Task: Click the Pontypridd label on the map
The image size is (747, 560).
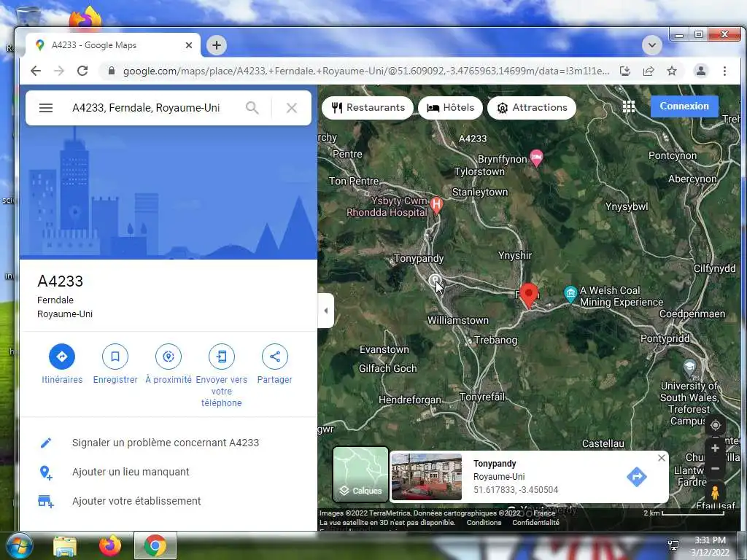Action: pyautogui.click(x=665, y=338)
